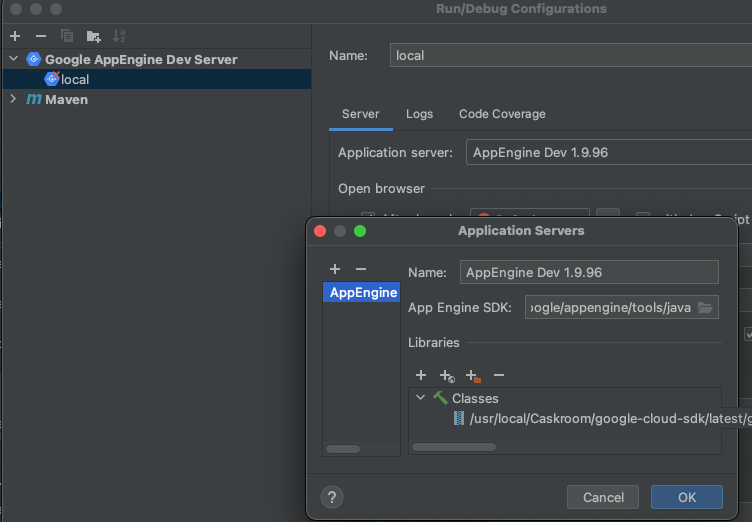Image resolution: width=752 pixels, height=522 pixels.
Task: Select the Google AppEngine Dev Server group
Action: tap(141, 59)
